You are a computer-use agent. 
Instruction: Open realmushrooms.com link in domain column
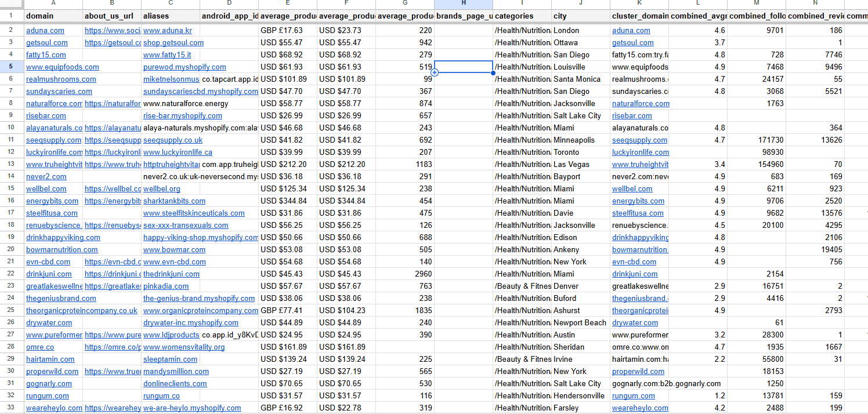click(x=61, y=79)
